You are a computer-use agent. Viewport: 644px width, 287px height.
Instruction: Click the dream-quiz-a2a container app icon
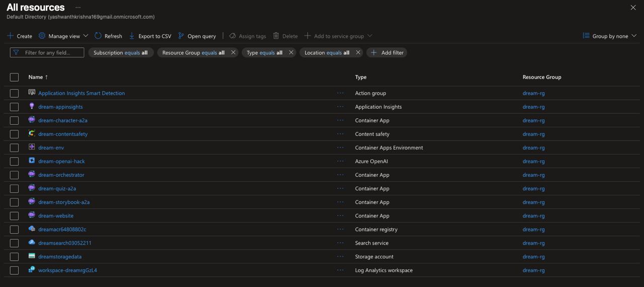(x=32, y=188)
